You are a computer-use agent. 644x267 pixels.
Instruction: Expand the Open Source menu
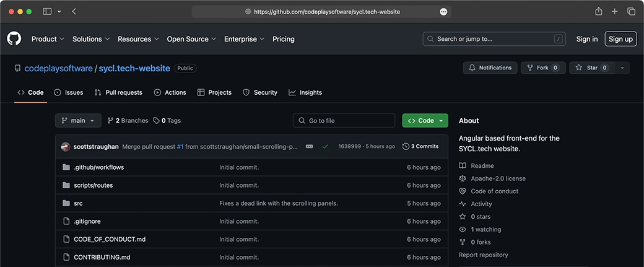coord(191,39)
